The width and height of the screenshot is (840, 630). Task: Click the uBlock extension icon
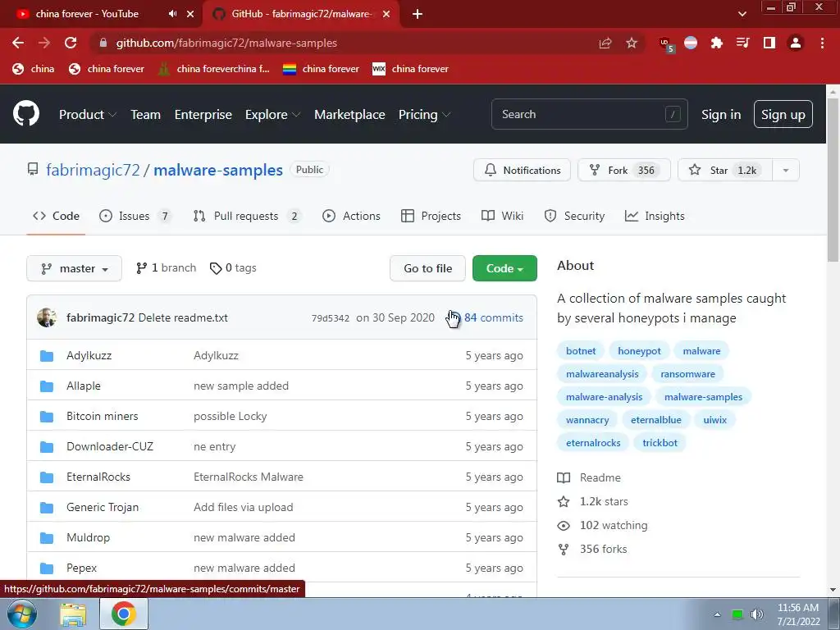(x=666, y=44)
